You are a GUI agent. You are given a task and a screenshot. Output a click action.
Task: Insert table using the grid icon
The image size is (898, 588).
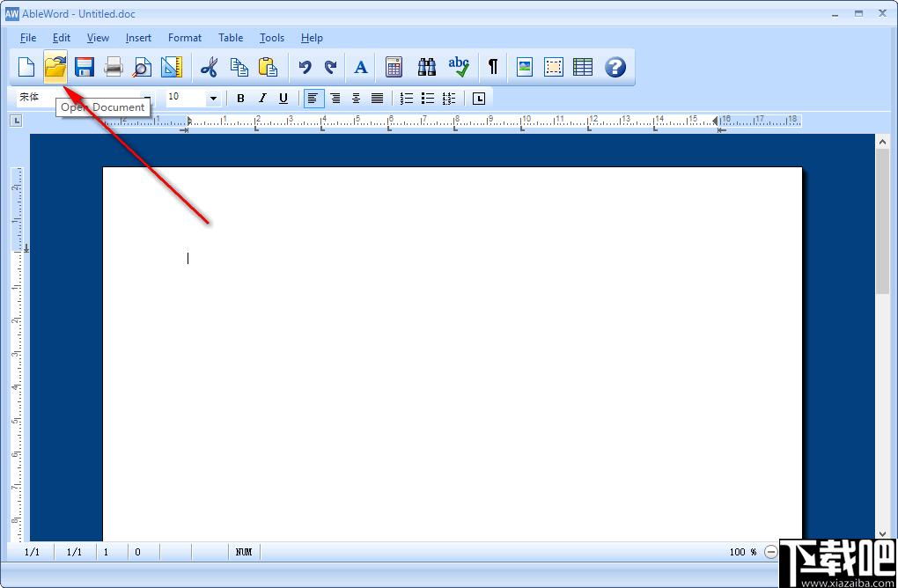pos(583,67)
